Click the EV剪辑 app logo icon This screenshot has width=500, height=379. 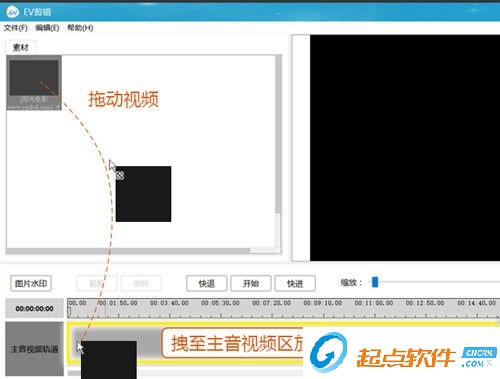pos(13,12)
